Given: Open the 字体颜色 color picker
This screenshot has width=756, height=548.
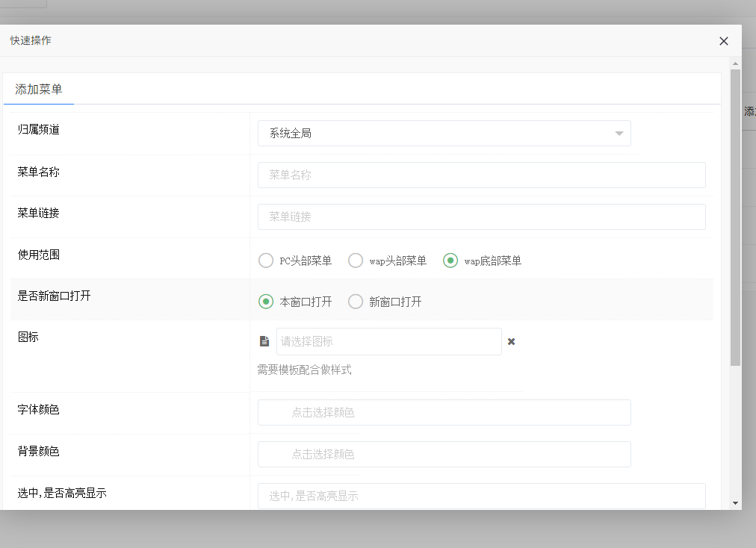Looking at the screenshot, I should click(x=444, y=413).
